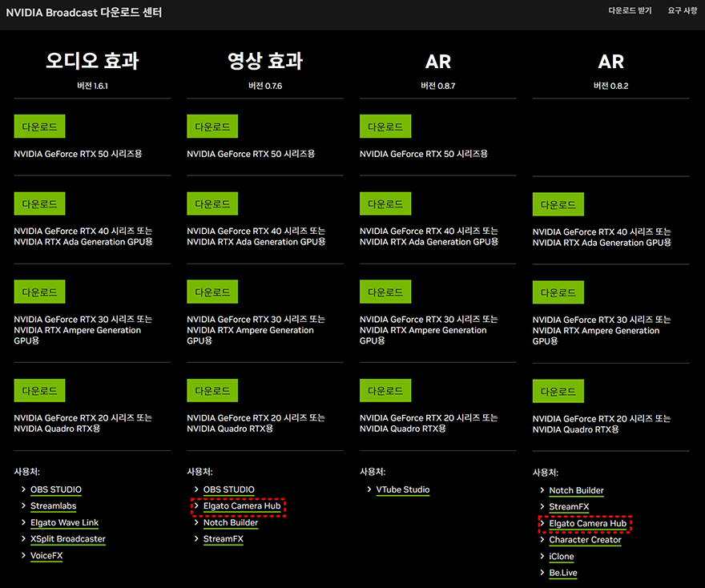
Task: Open StreamFX link under AR 0.8.2
Action: 570,506
